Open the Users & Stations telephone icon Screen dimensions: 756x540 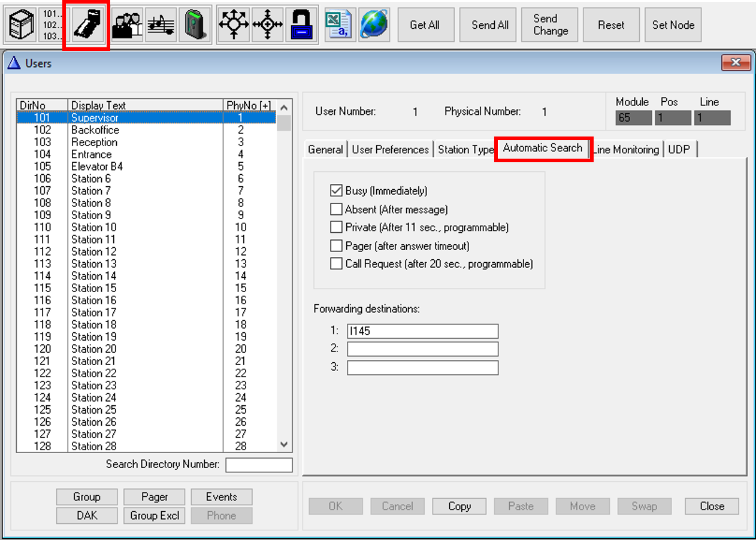pos(86,25)
